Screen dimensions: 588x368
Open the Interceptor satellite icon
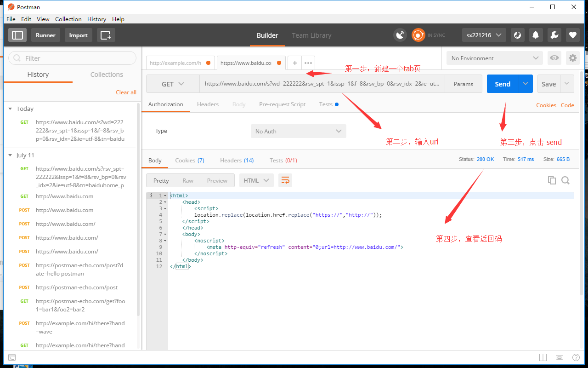[400, 35]
